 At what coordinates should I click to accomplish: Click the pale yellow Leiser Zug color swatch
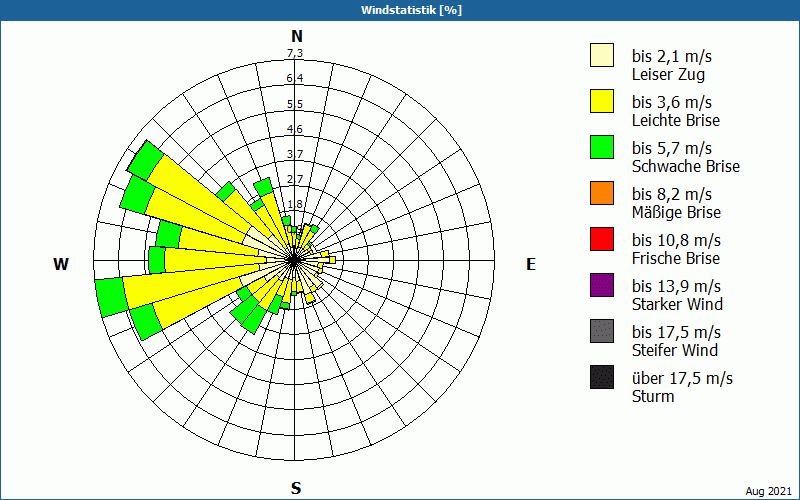tap(602, 55)
